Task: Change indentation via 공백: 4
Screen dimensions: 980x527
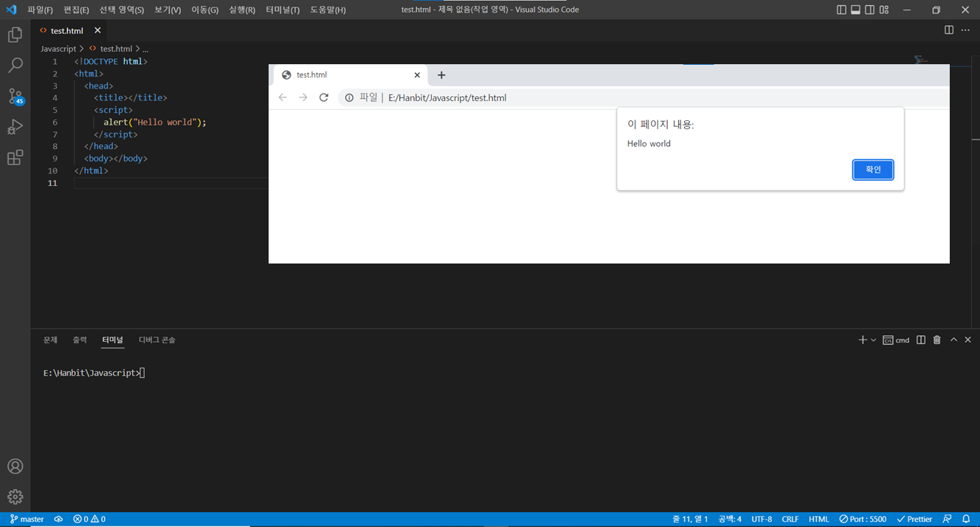Action: pyautogui.click(x=730, y=519)
